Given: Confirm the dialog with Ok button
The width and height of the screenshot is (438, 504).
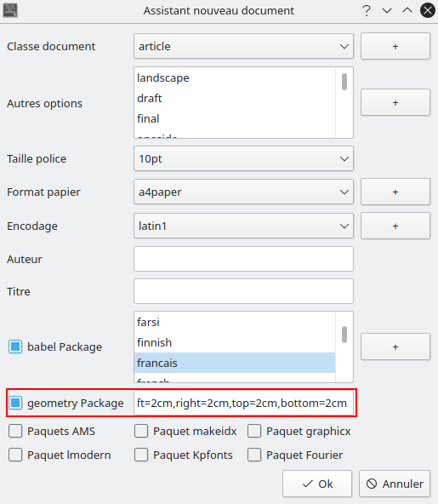Looking at the screenshot, I should tap(317, 484).
